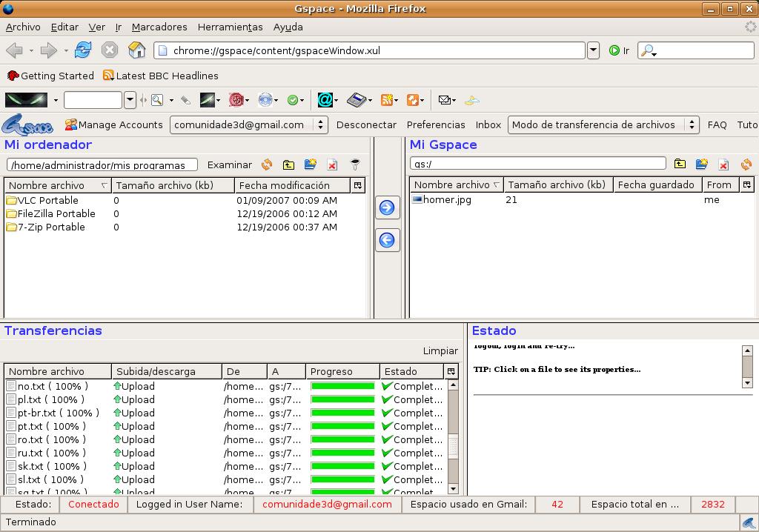Screen dimensions: 759x532
Task: Click the Firefox back arrow
Action: coord(15,50)
